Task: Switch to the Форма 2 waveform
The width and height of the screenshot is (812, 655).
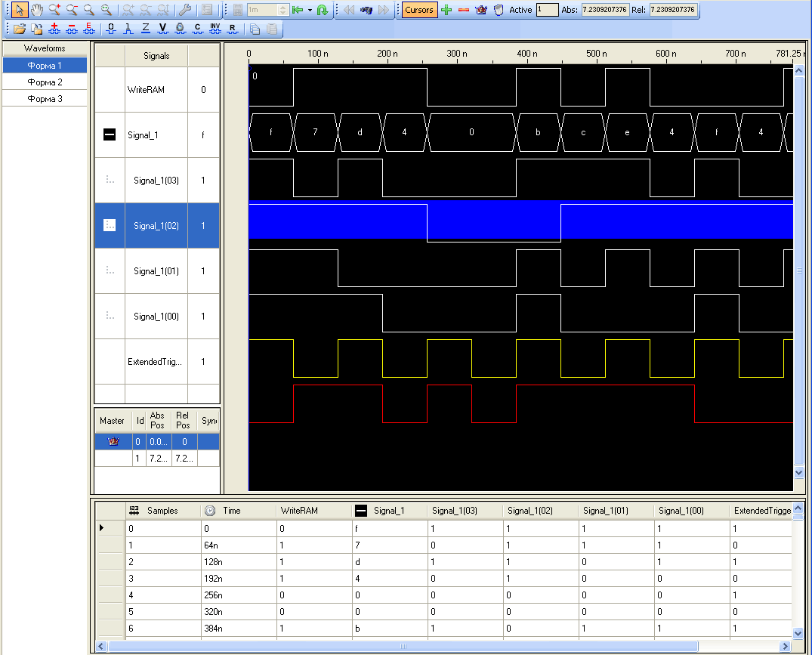Action: point(45,82)
